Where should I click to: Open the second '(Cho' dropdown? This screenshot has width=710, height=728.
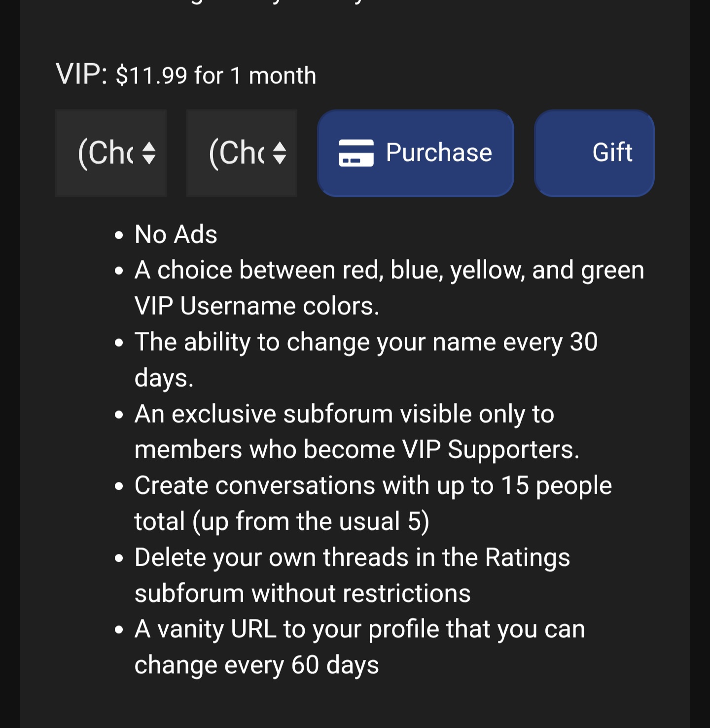coord(242,153)
